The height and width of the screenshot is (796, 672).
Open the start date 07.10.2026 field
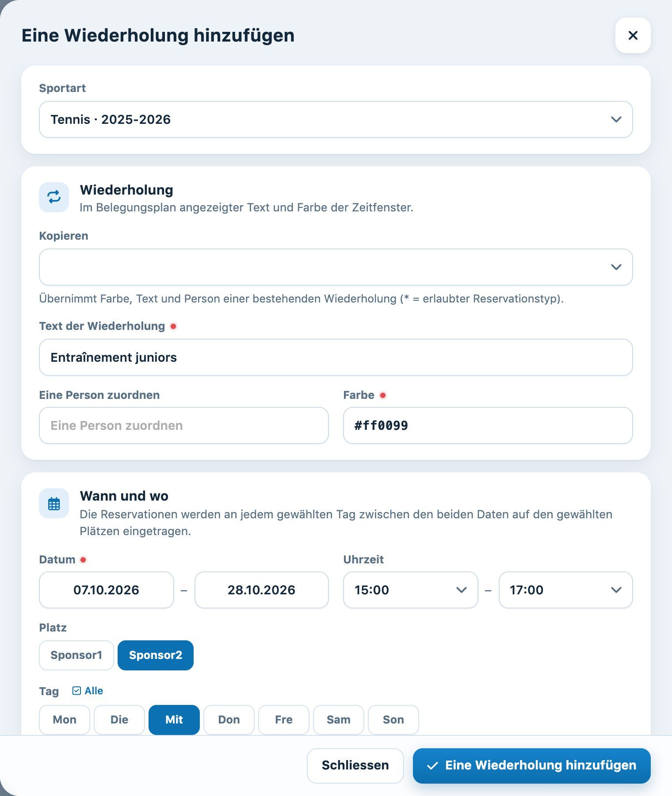coord(107,590)
